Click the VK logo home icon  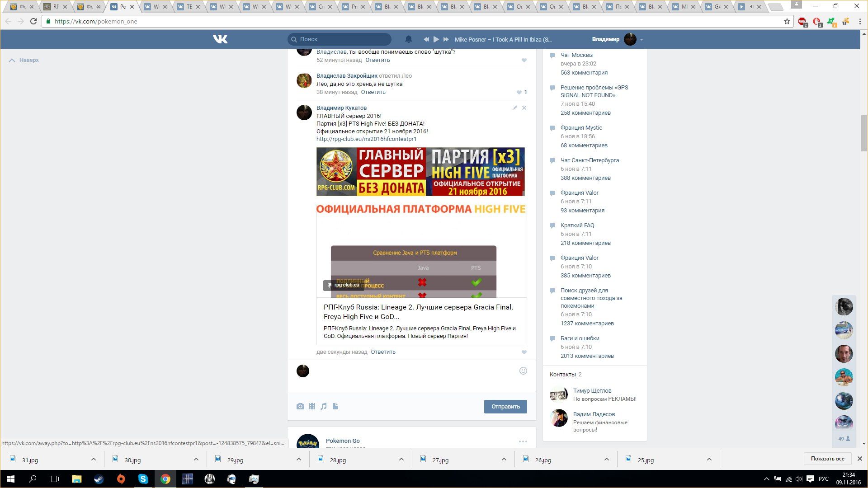click(220, 39)
